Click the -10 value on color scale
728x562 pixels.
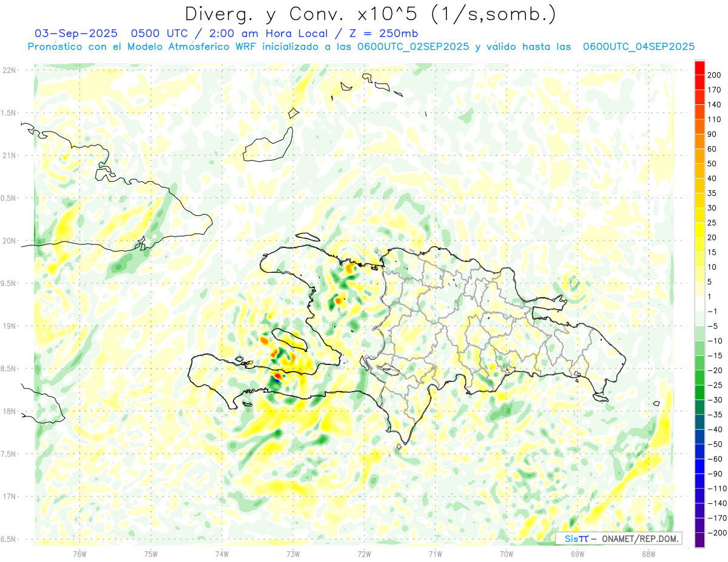point(715,341)
